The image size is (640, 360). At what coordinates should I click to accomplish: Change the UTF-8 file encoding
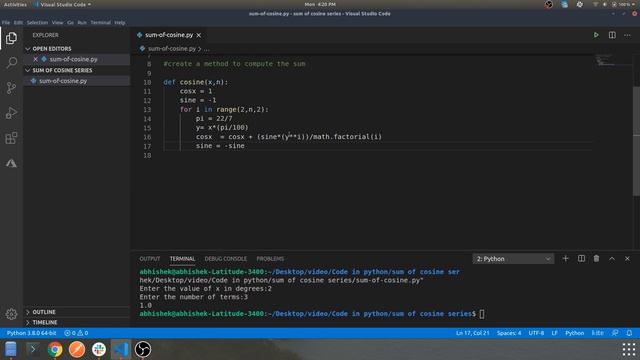point(536,333)
